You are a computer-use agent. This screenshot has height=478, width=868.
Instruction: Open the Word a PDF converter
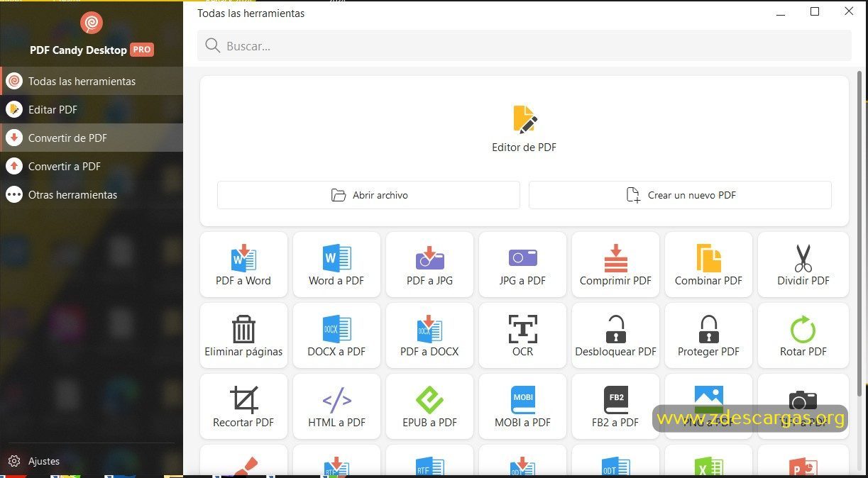336,265
